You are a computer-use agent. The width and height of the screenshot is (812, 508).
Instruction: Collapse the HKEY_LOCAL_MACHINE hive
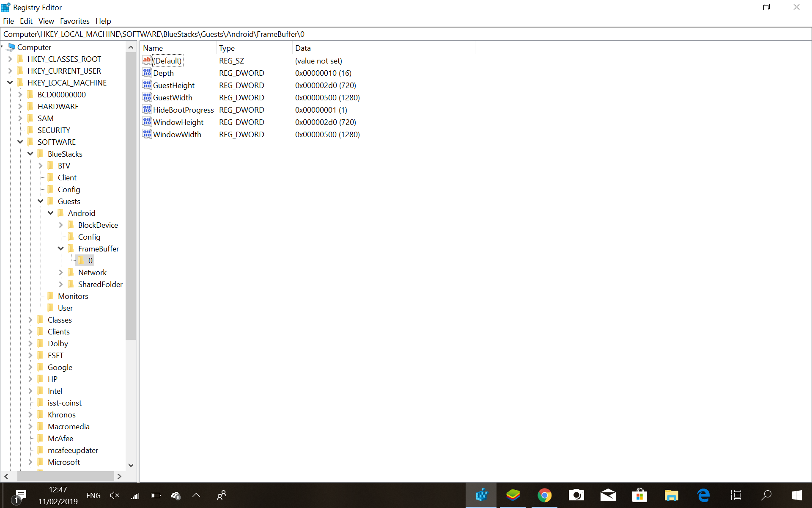point(10,83)
